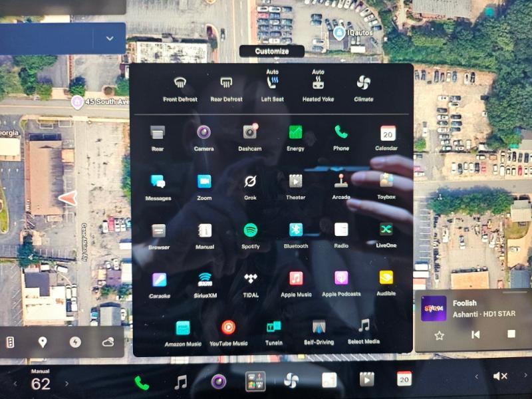Viewport: 532px width, 399px height.
Task: Open the Radio app
Action: click(x=341, y=235)
